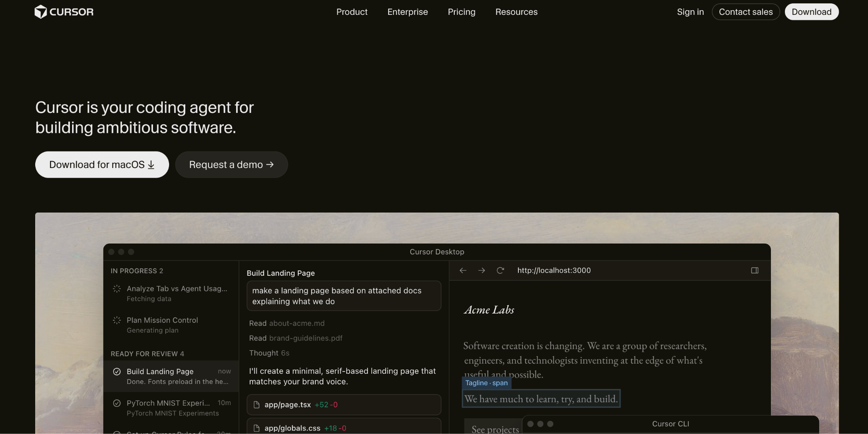Click the spinner icon beside Analyze Tab vs Agent
The image size is (868, 434).
click(x=117, y=289)
